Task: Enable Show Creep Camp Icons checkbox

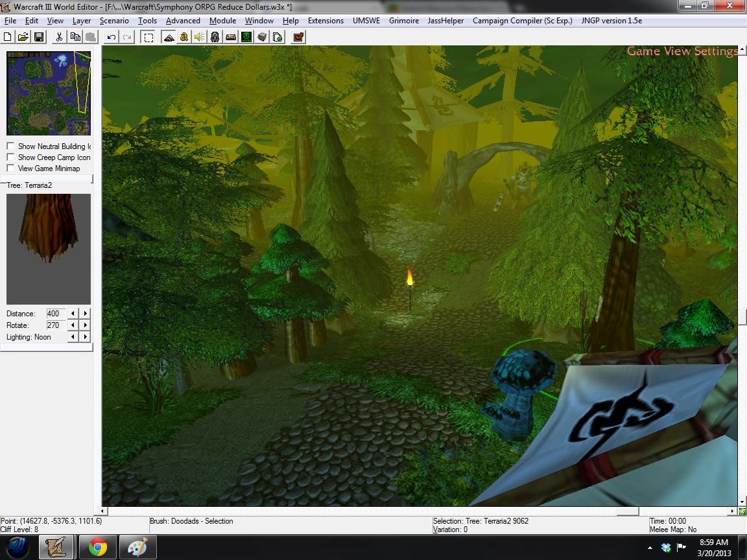Action: coord(10,157)
